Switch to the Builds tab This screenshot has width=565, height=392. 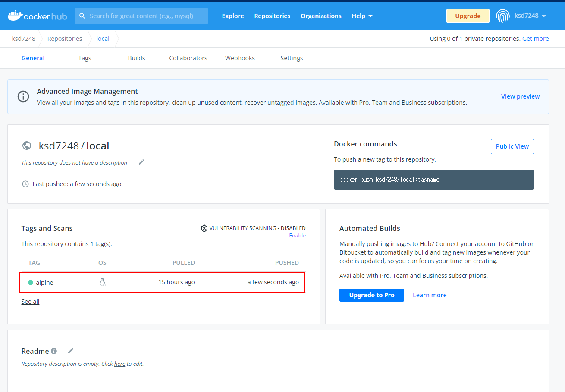136,58
